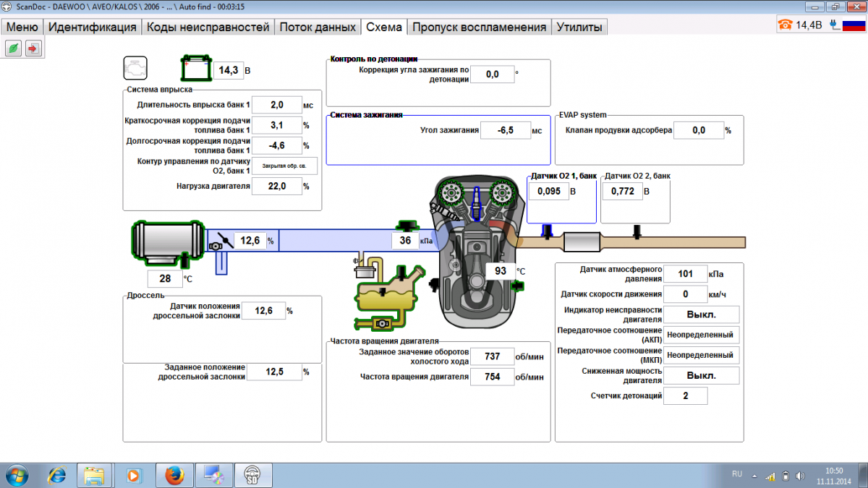Select the Датчик O2 1 voltage value
This screenshot has height=488, width=868.
click(548, 192)
